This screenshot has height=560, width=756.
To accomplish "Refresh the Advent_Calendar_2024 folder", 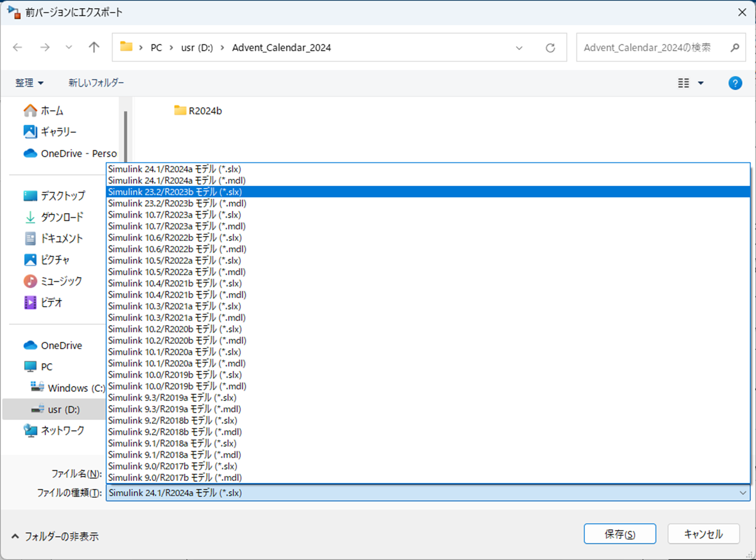I will coord(550,48).
